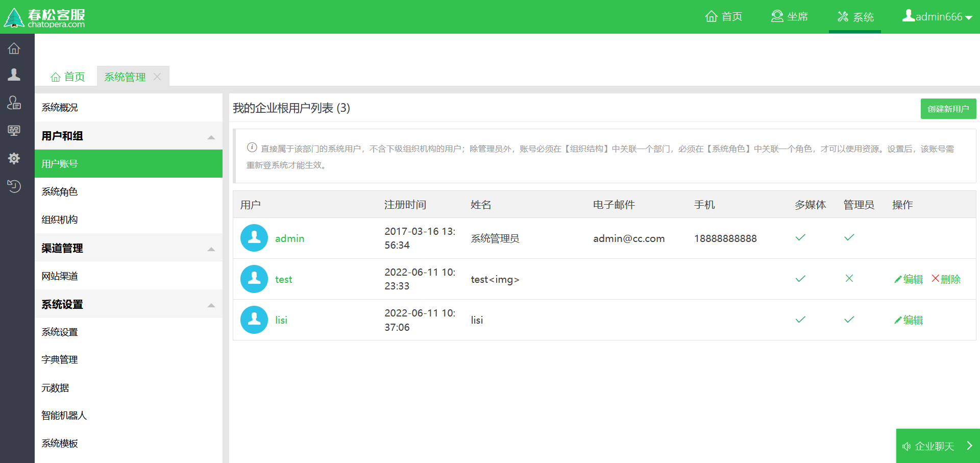
Task: Click the speaker icon on 企业聊天 bar
Action: pos(906,446)
